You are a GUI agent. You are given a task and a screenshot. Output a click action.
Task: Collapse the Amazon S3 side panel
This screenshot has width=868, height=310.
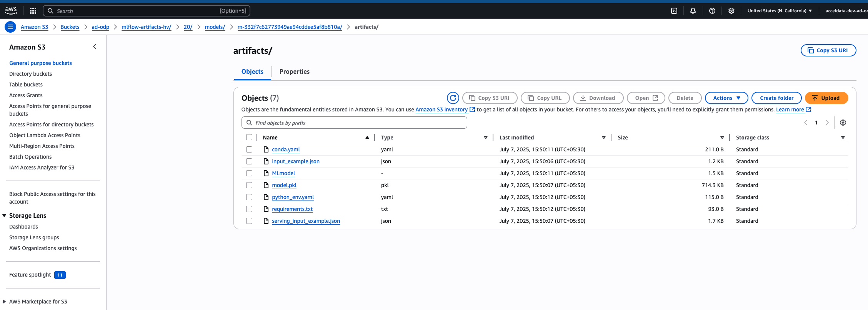click(95, 46)
